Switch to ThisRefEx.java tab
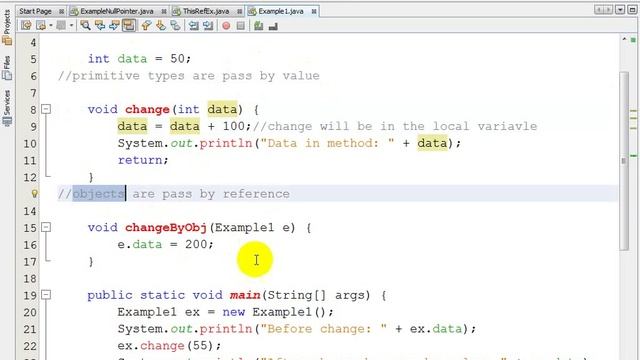 tap(206, 11)
